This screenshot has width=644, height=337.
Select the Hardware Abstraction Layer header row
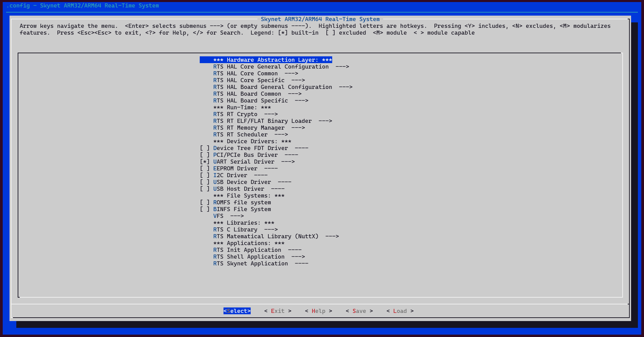(266, 60)
